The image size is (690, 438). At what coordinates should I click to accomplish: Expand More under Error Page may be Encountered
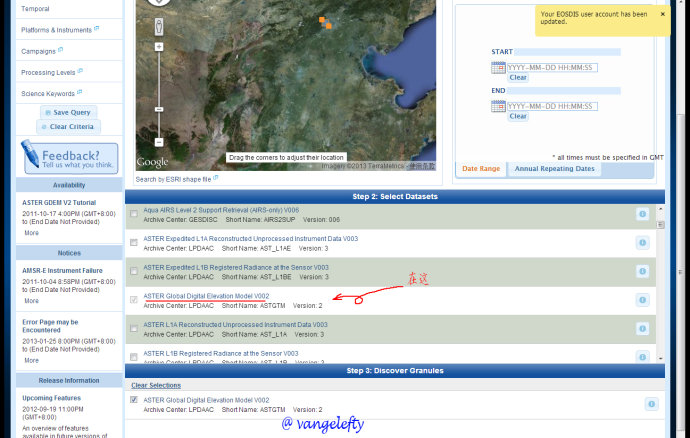pos(31,360)
